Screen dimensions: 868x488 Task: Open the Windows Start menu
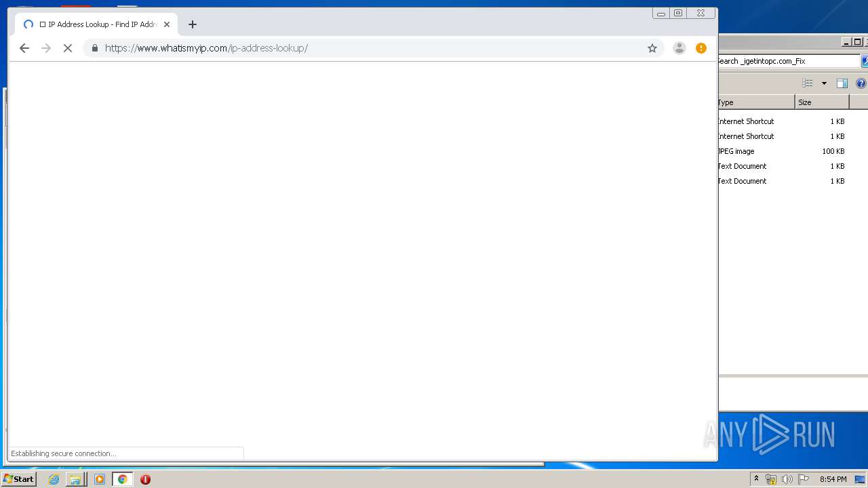click(18, 479)
